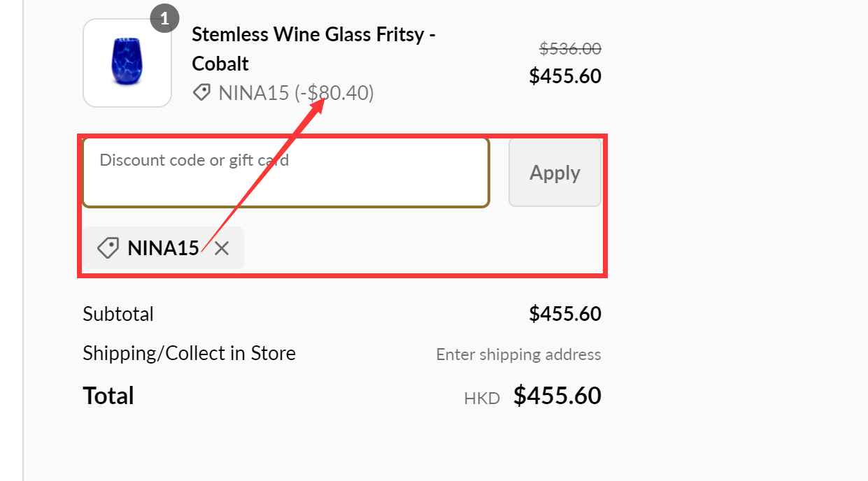This screenshot has height=481, width=868.
Task: Click the HKD currency label
Action: pyautogui.click(x=482, y=397)
